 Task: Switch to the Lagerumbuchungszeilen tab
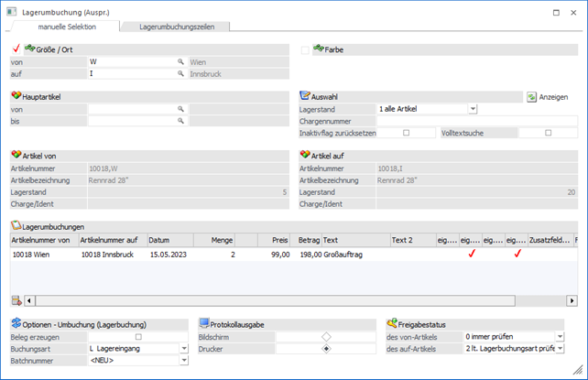tap(175, 28)
